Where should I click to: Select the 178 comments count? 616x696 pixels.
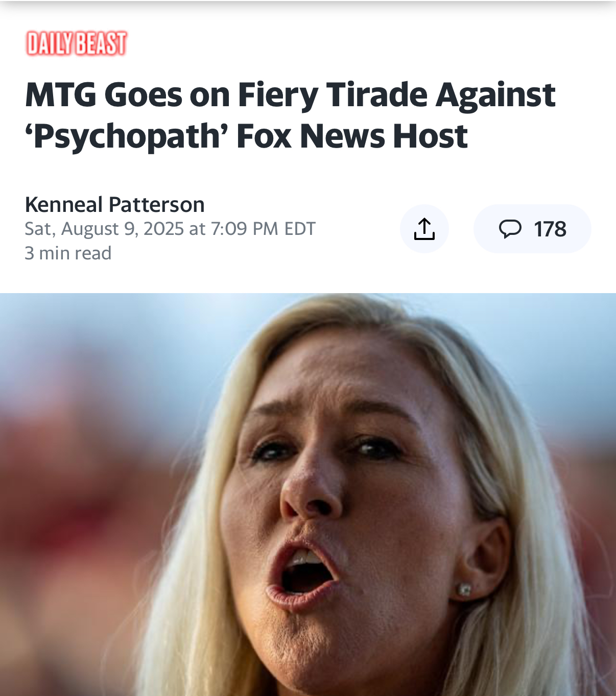pyautogui.click(x=550, y=229)
